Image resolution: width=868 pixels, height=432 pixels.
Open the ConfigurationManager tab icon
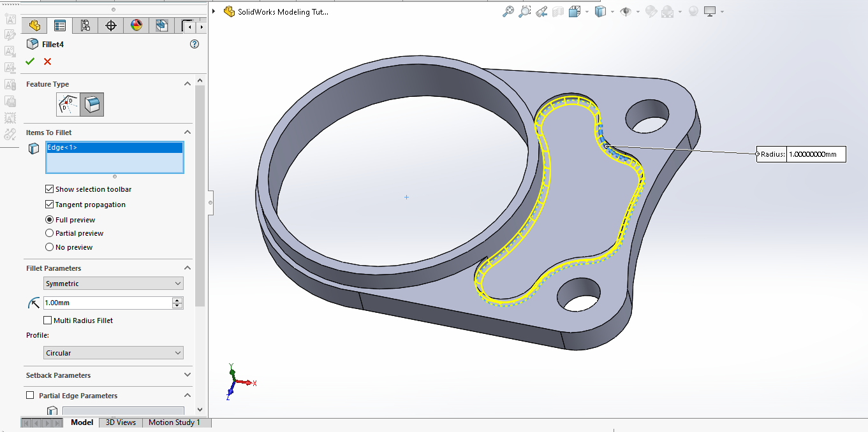point(85,25)
